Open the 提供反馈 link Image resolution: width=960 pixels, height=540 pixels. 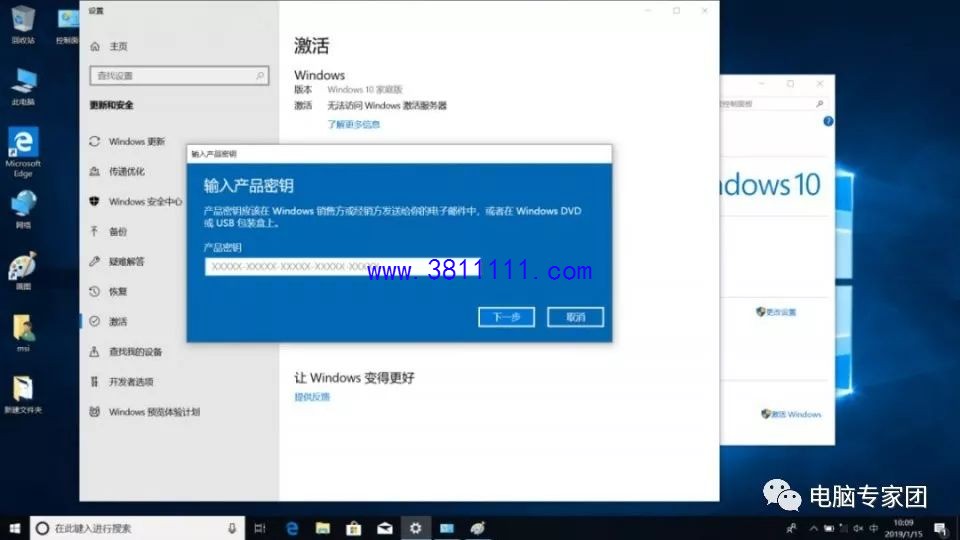click(x=312, y=397)
